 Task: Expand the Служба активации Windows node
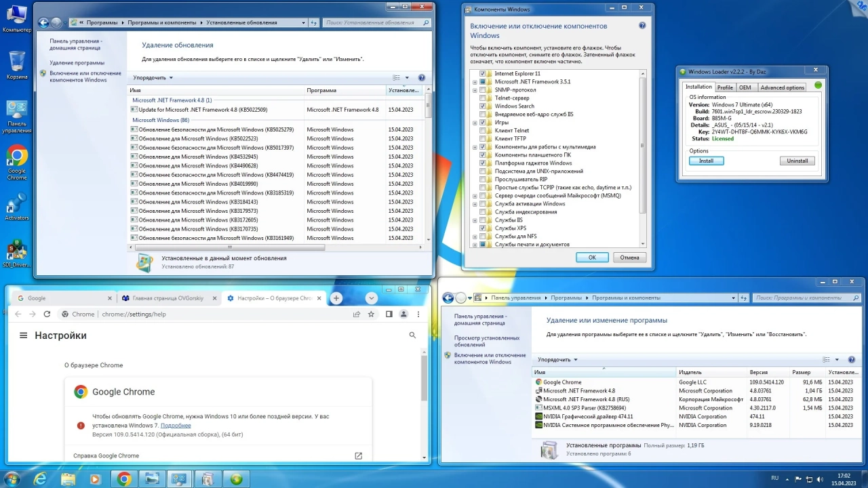click(x=475, y=203)
